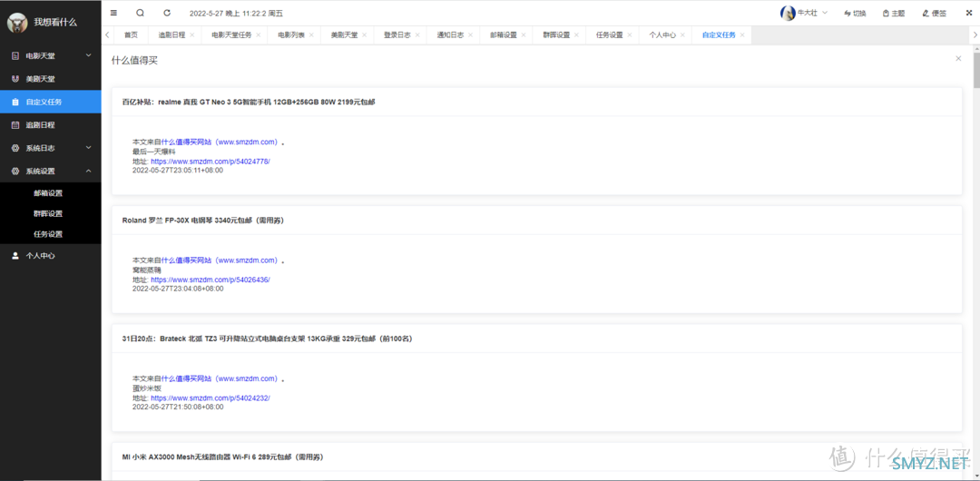Open the 主题 theme button

894,13
